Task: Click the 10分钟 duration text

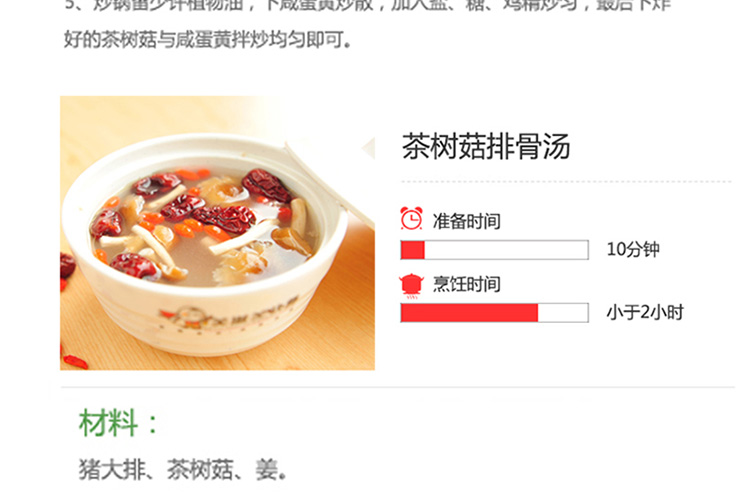Action: coord(633,249)
